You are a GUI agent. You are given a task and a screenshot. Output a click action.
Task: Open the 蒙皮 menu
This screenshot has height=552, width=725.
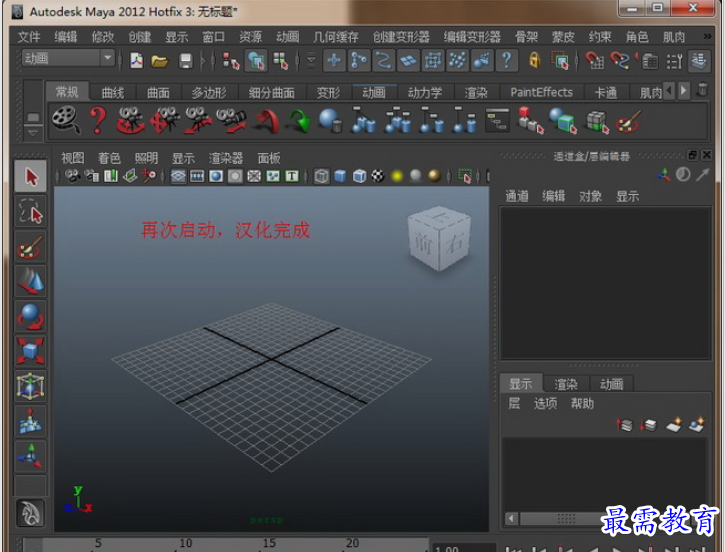coord(563,37)
